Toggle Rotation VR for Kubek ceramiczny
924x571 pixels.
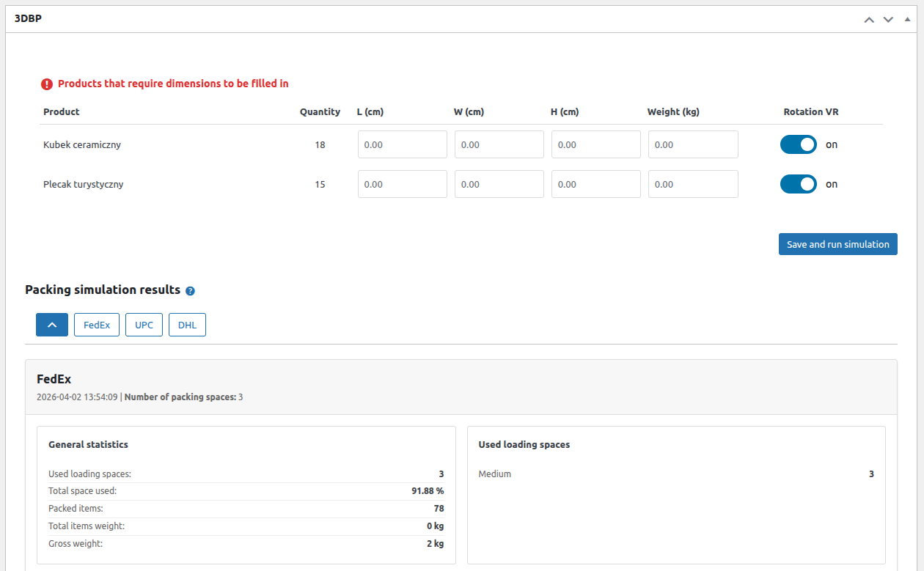click(x=799, y=144)
